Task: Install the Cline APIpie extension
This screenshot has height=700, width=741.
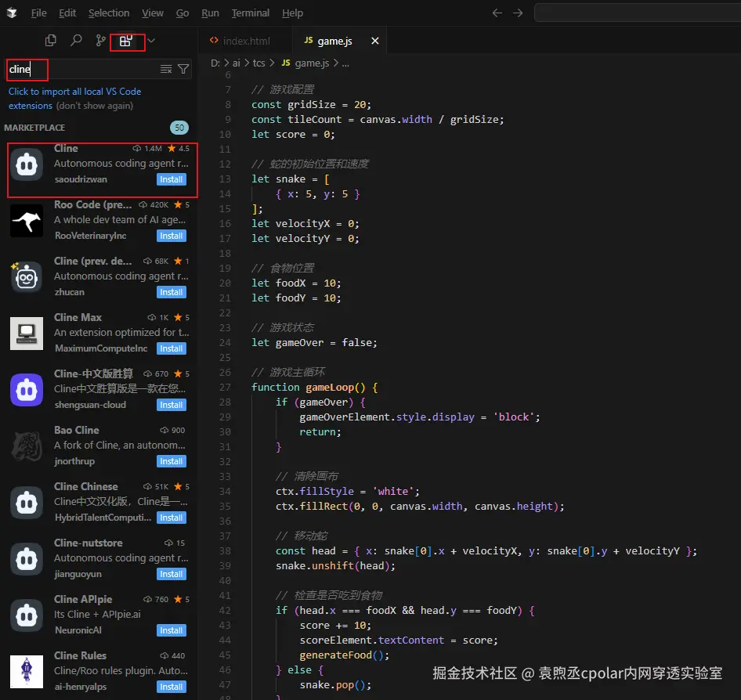Action: click(171, 630)
